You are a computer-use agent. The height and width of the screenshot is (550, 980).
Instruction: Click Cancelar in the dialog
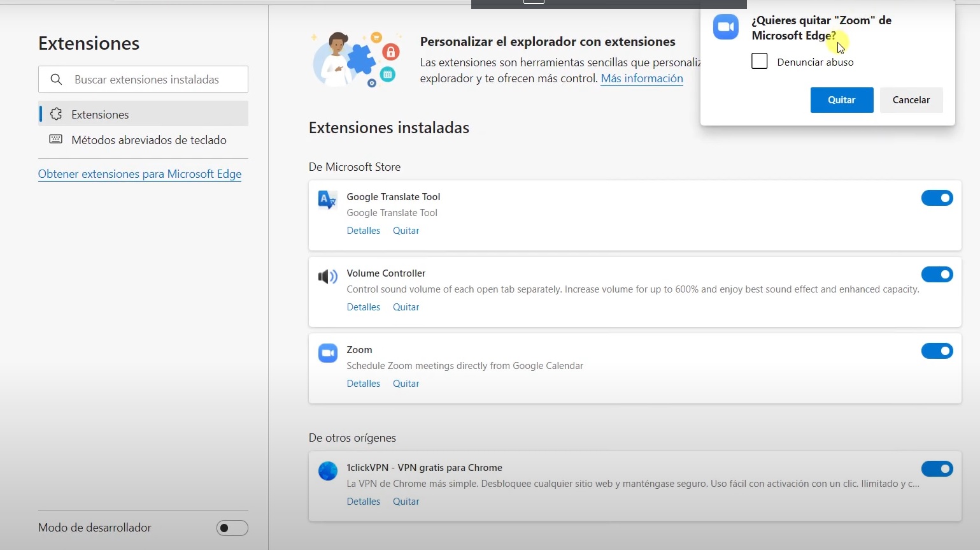[911, 100]
